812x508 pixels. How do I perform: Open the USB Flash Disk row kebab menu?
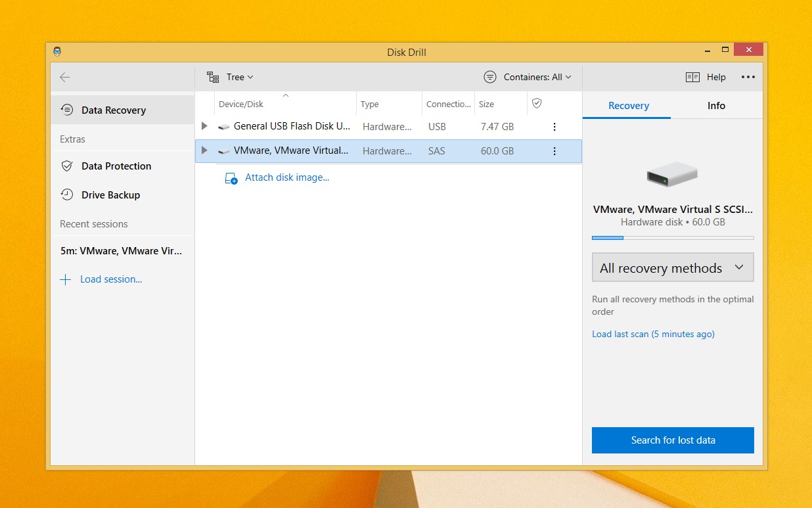(554, 126)
